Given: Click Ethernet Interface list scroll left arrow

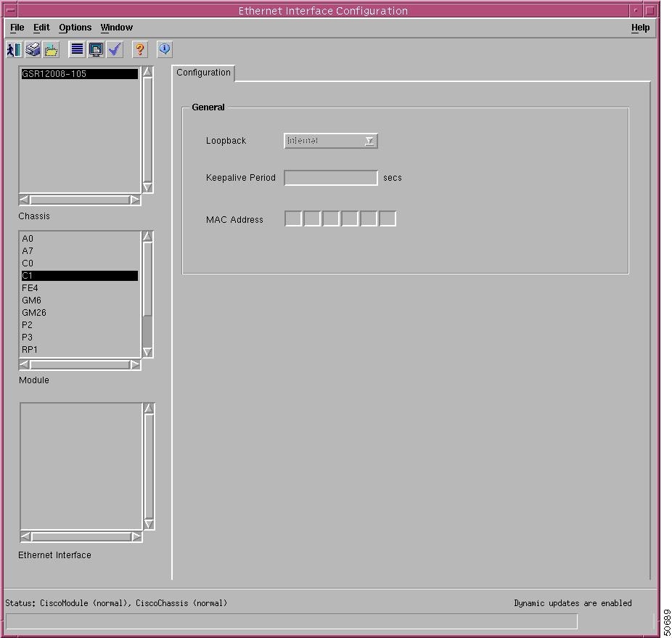Looking at the screenshot, I should coord(25,536).
